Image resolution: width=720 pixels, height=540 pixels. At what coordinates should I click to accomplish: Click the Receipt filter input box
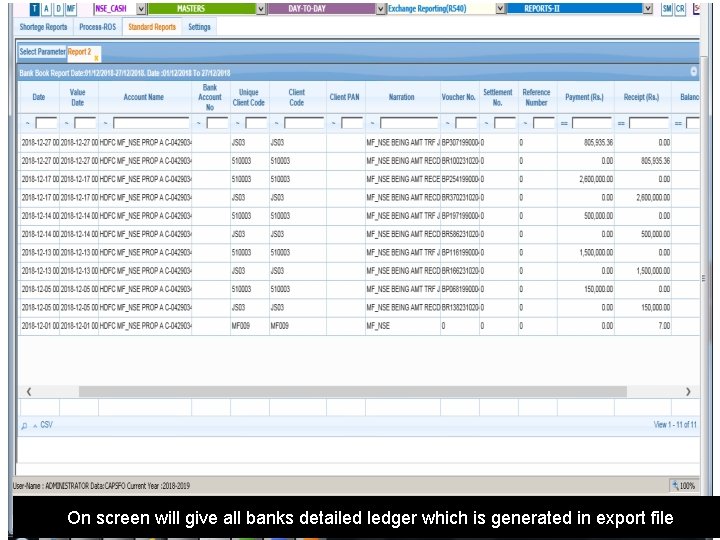649,123
